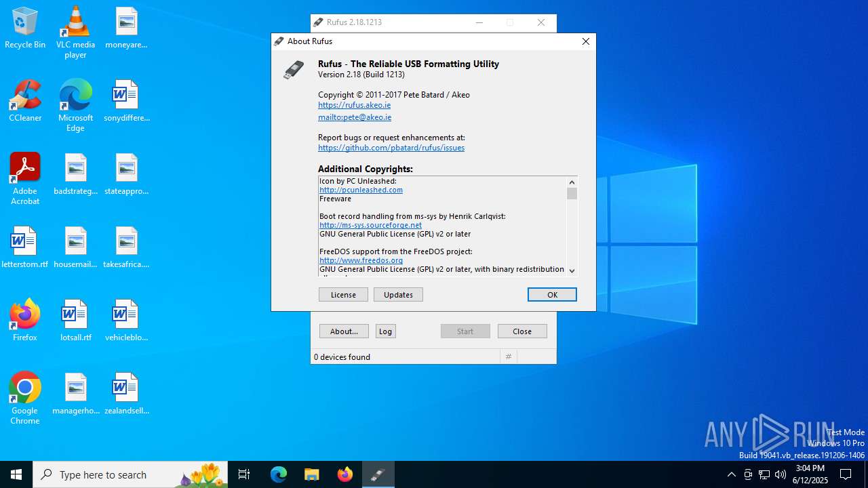Viewport: 868px width, 488px height.
Task: Click the 'Additional Copyrights:' heading
Action: pos(366,169)
